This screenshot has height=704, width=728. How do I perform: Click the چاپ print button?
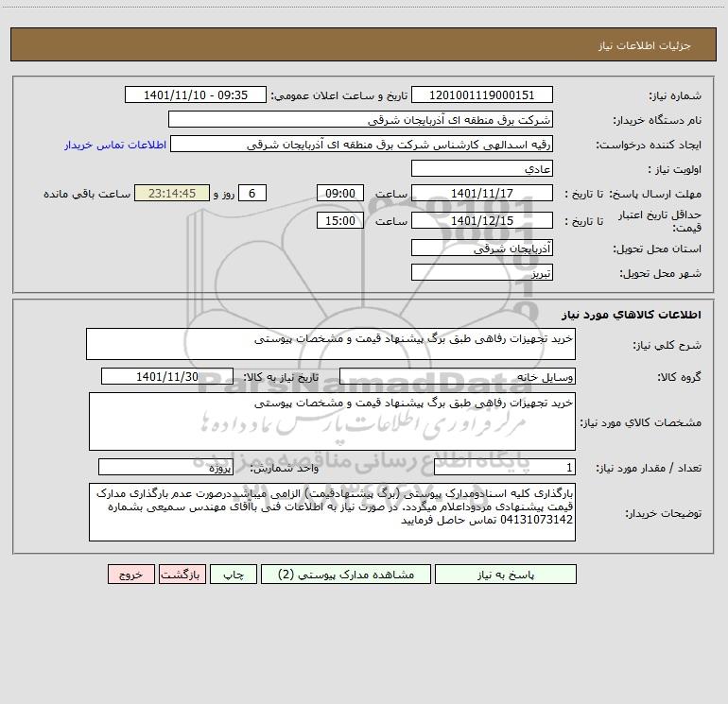(x=234, y=574)
